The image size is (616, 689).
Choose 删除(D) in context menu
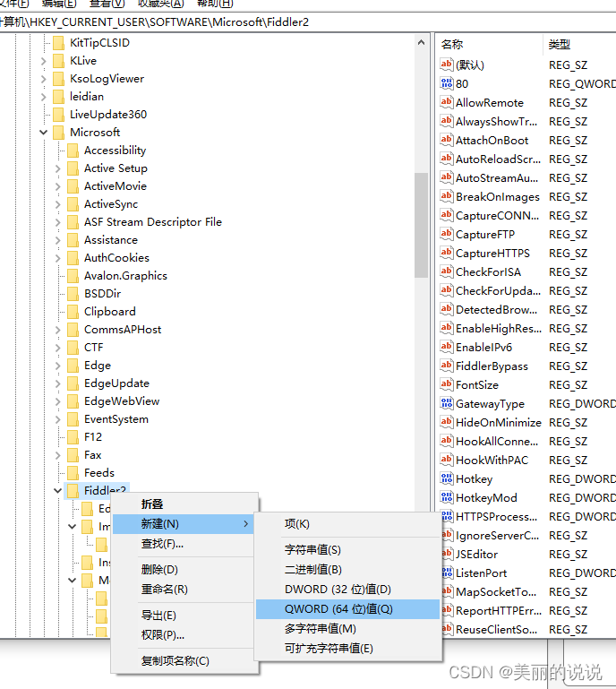tap(183, 570)
